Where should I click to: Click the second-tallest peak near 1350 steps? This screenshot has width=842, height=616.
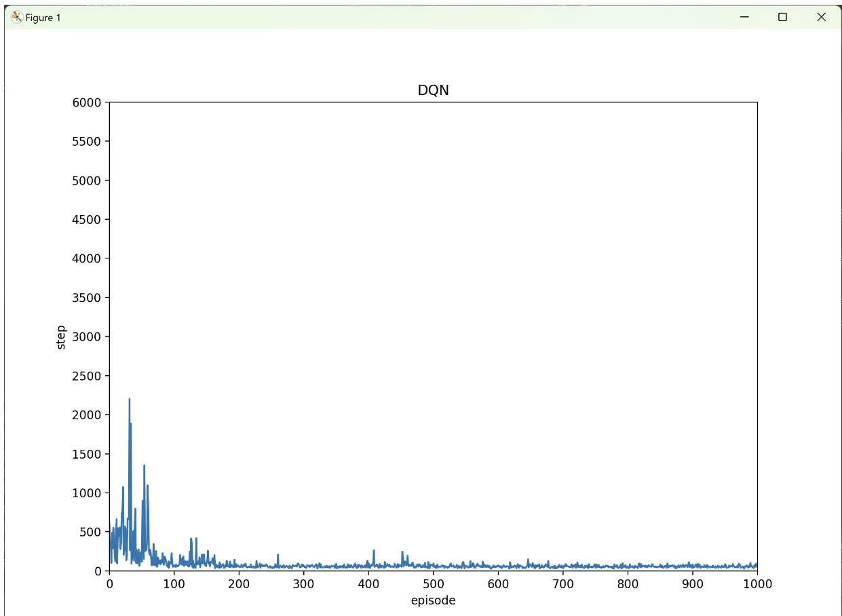coord(144,466)
